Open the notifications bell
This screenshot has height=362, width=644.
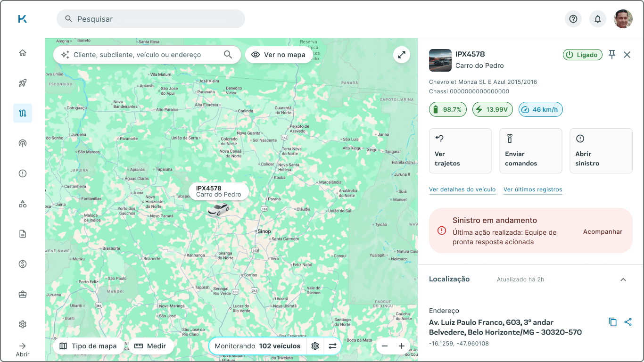(598, 19)
